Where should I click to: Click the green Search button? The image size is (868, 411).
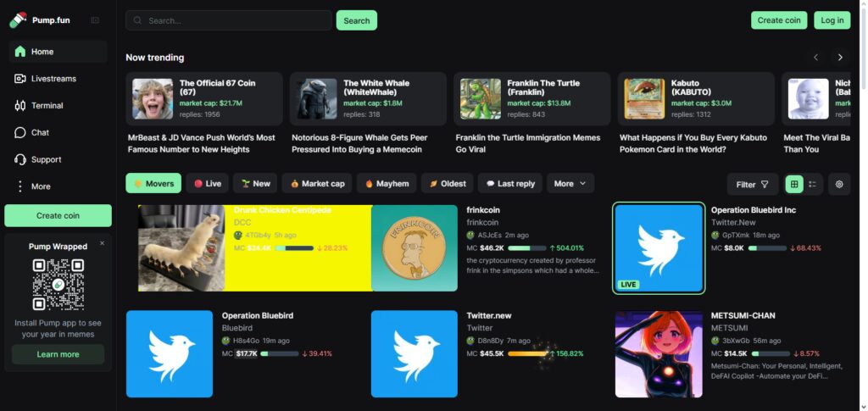(357, 20)
